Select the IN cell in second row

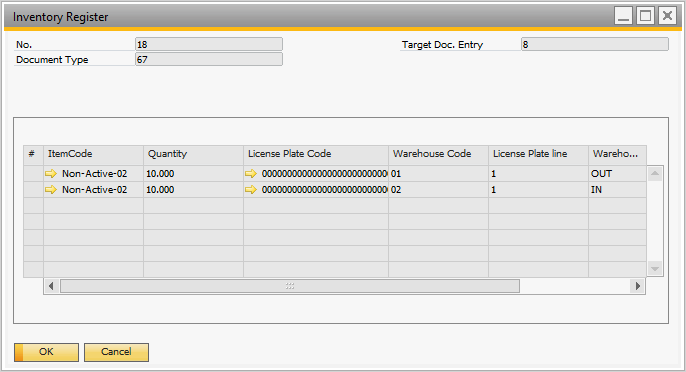pos(617,190)
